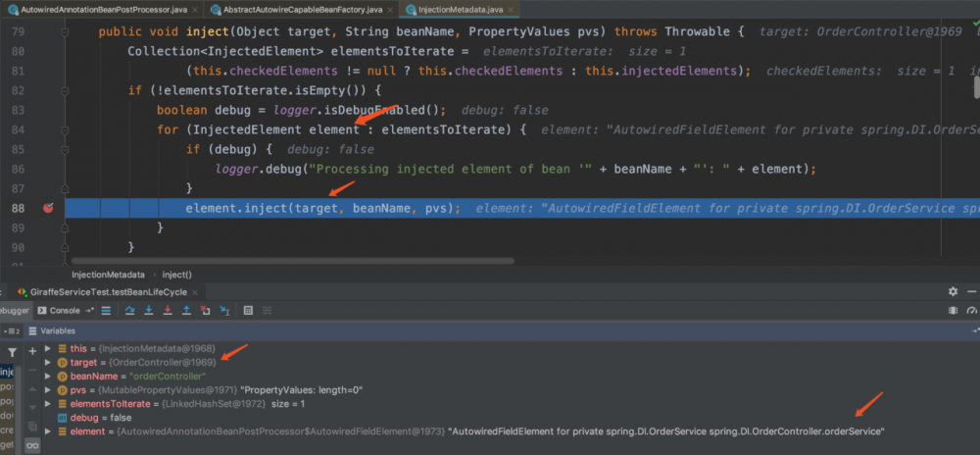Expand the 'target' variable node

[48, 363]
